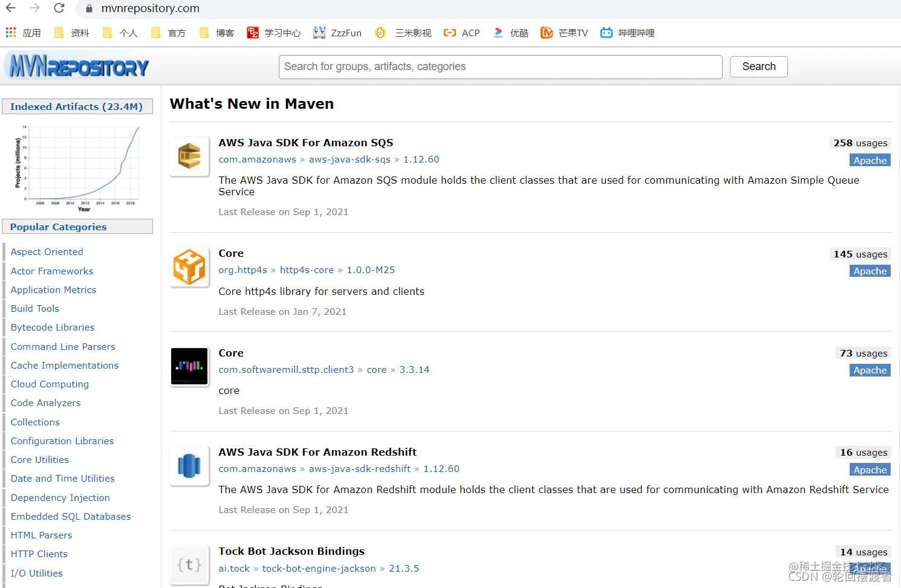901x588 pixels.
Task: Open the Cache Implementations category
Action: (x=64, y=365)
